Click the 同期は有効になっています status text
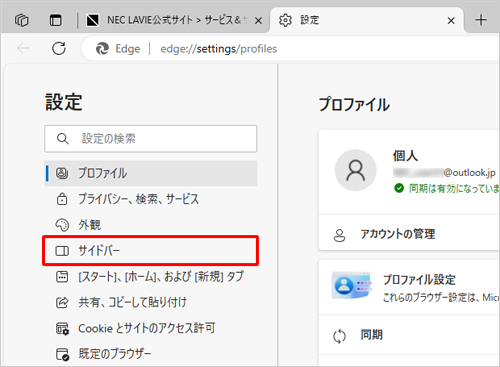500x367 pixels. 454,189
